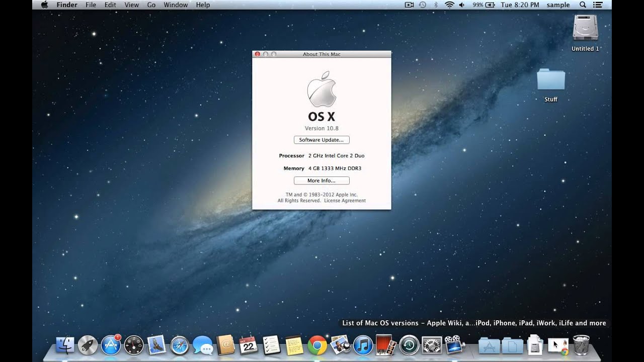The width and height of the screenshot is (644, 362).
Task: Open Time Machine icon in Dock
Action: tap(409, 345)
